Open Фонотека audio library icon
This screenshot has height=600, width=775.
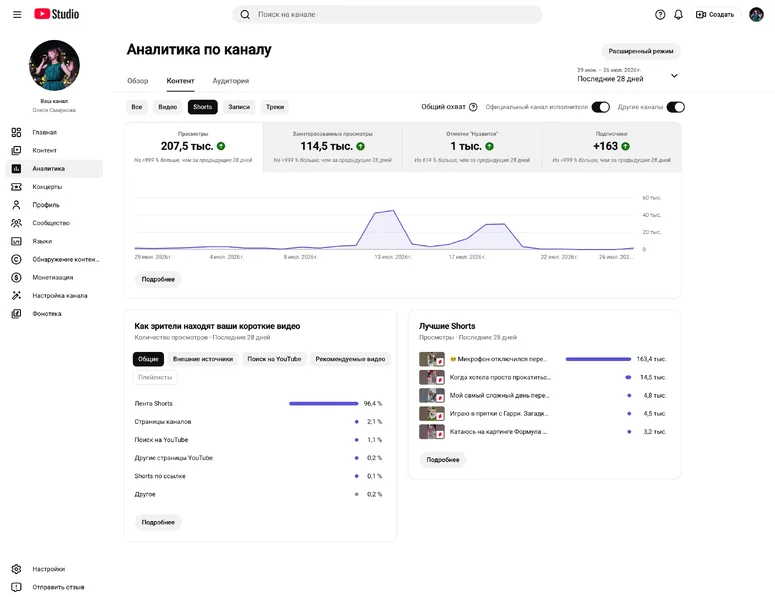pos(16,313)
